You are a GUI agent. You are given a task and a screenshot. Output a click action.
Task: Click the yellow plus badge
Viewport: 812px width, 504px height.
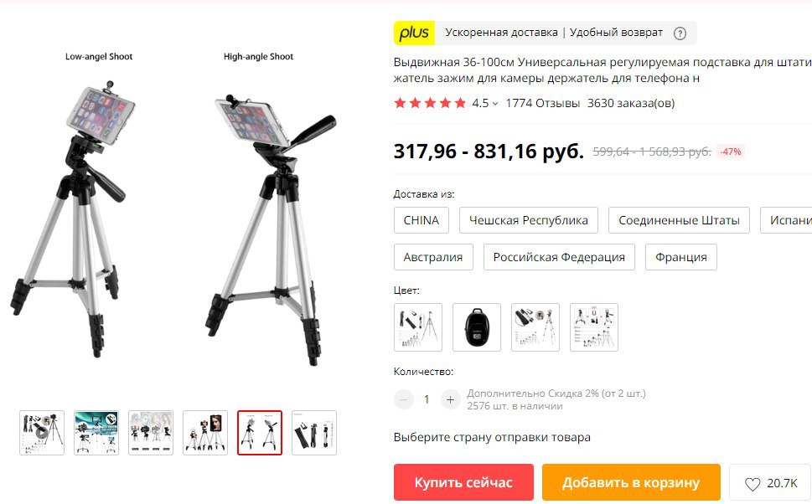414,33
